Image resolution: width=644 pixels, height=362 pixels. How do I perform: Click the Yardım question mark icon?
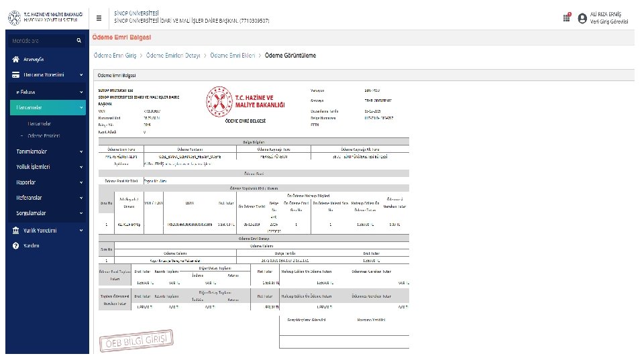(15, 246)
